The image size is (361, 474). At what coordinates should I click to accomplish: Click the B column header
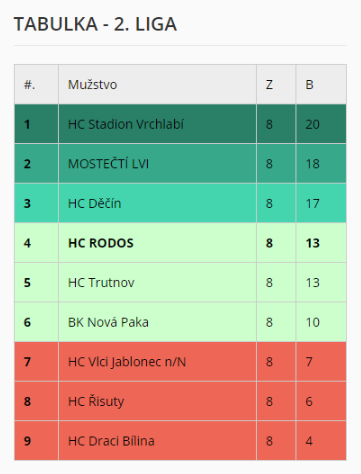pyautogui.click(x=321, y=84)
